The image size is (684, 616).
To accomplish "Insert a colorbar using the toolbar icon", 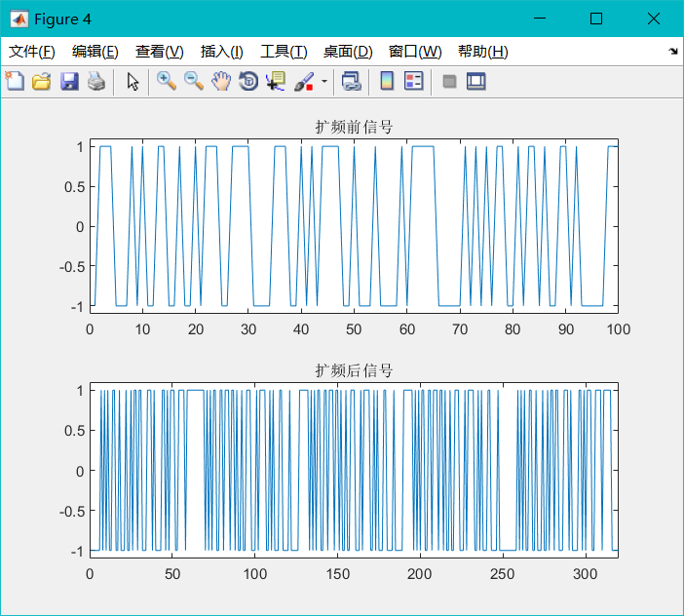I will point(387,81).
